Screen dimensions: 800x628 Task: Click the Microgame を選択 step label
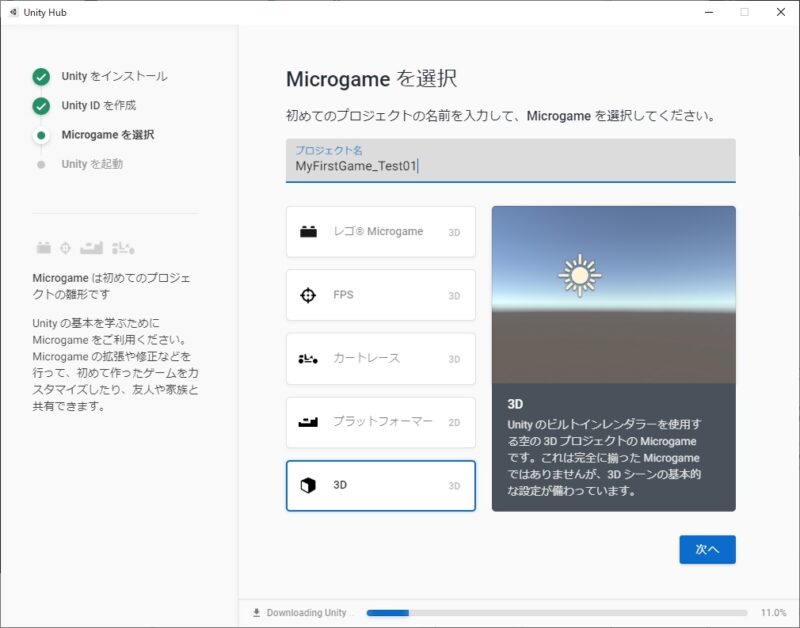[x=108, y=135]
